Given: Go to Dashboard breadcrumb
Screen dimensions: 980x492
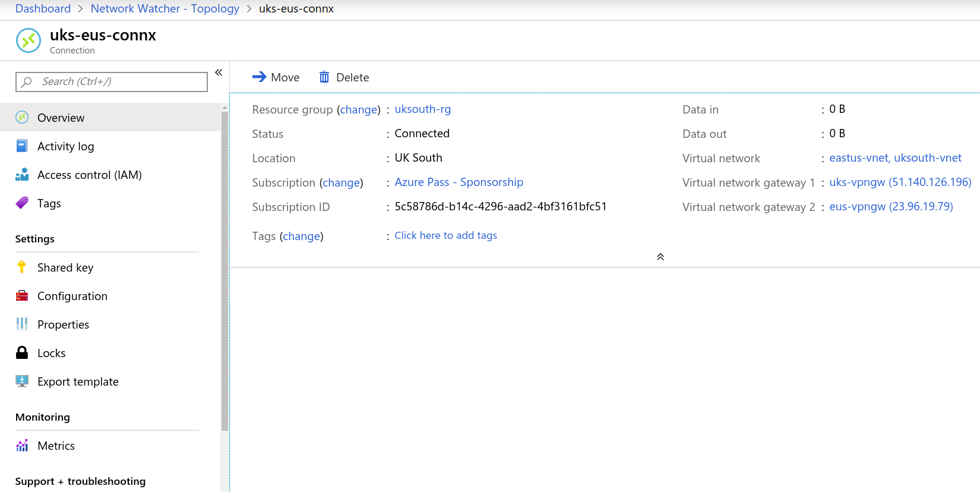Looking at the screenshot, I should (43, 8).
